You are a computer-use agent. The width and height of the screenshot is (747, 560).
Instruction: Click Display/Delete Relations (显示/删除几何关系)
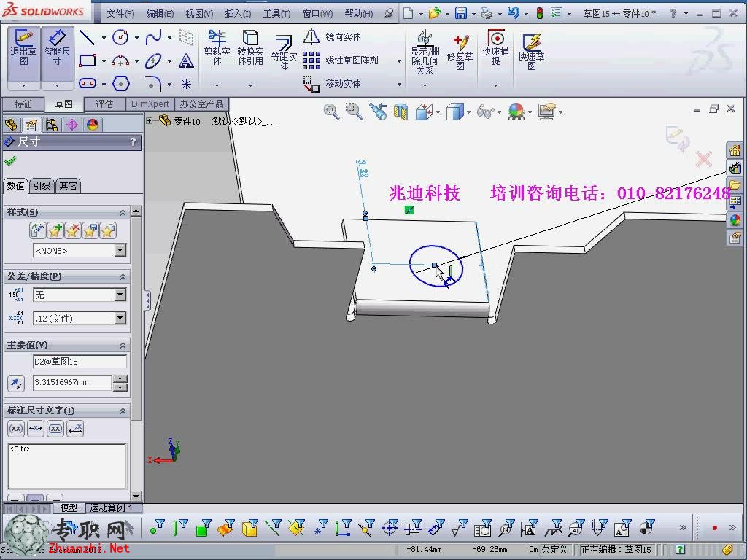(x=425, y=52)
